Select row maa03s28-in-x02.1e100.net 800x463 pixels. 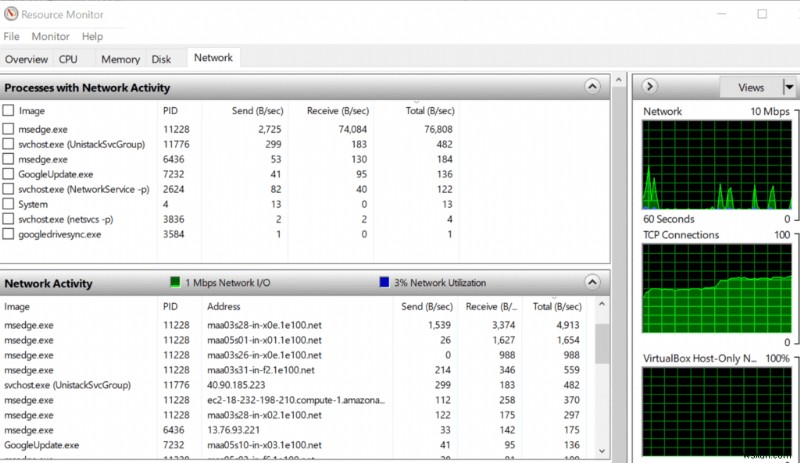pos(293,415)
